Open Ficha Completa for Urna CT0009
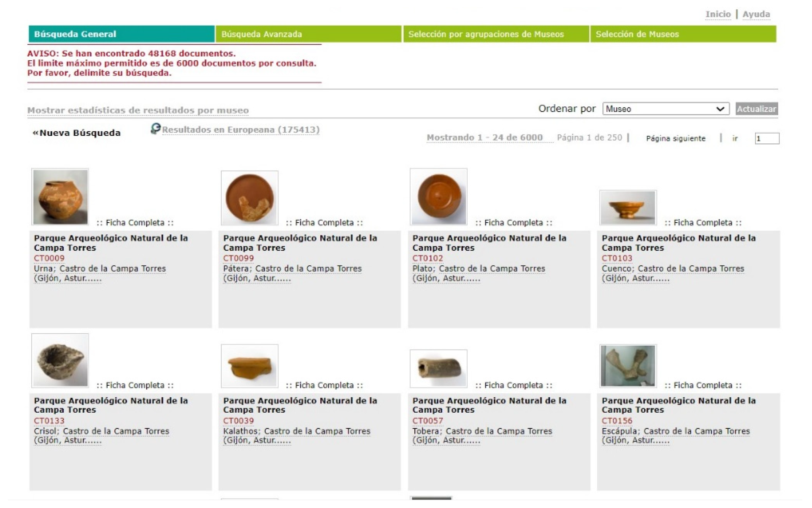 click(x=135, y=222)
